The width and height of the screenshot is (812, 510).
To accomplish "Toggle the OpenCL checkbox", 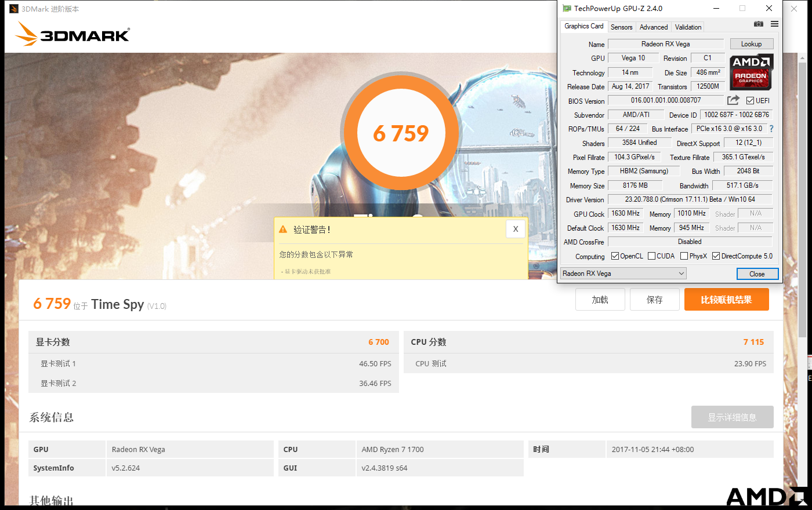I will (x=615, y=256).
